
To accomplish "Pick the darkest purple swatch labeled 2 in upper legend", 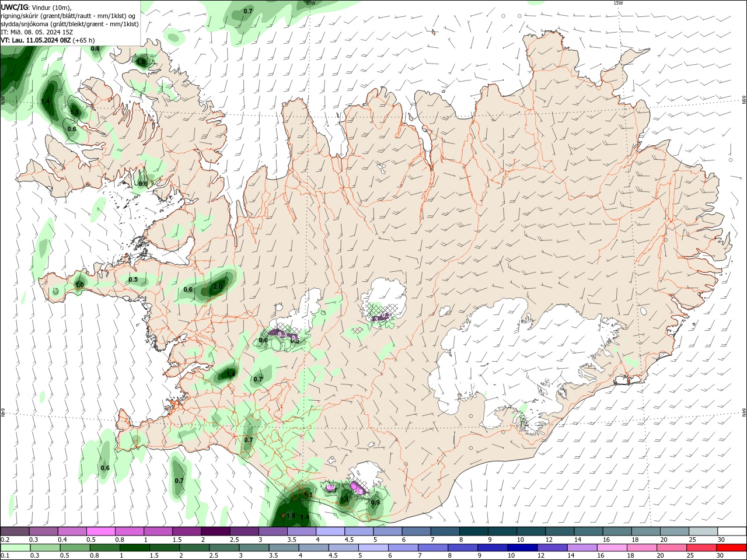I will pos(215,531).
